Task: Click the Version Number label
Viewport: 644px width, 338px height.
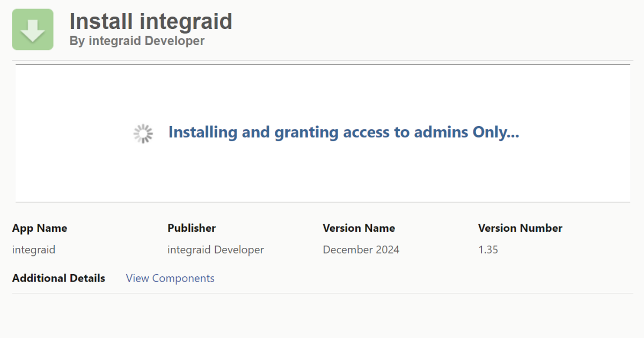Action: [x=520, y=228]
